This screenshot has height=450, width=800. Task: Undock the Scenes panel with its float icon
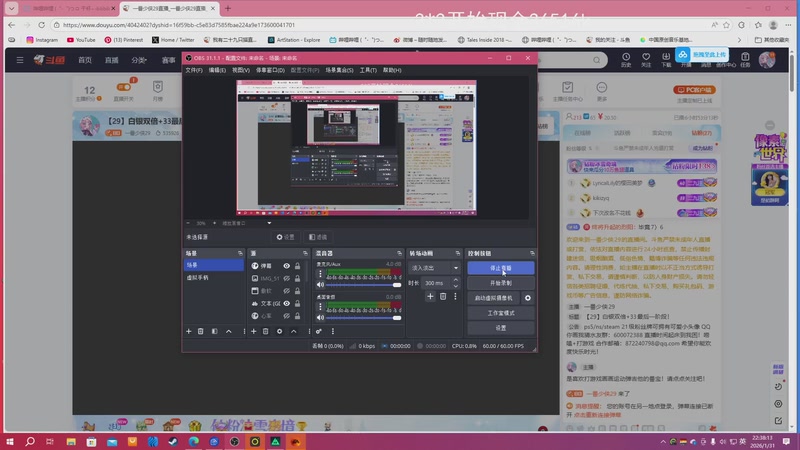pos(240,253)
